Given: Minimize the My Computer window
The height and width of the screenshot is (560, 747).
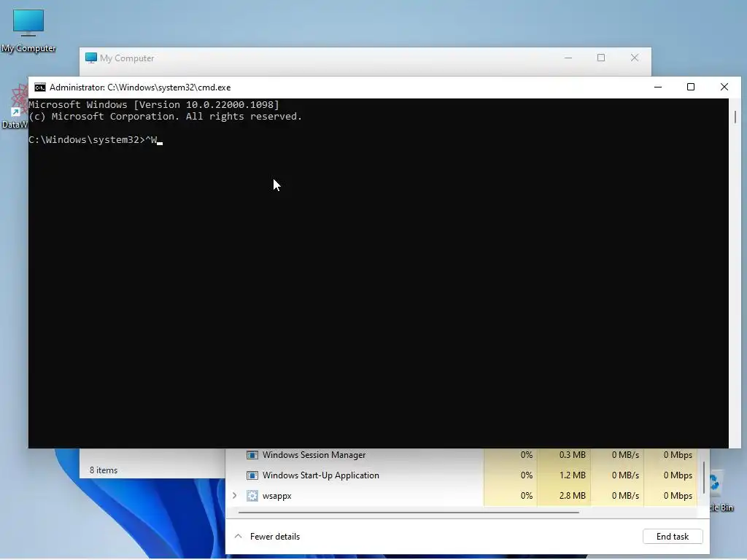Looking at the screenshot, I should coord(568,58).
